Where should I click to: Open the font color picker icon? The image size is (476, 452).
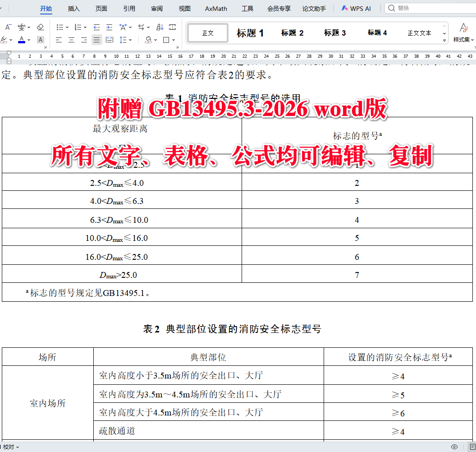click(x=21, y=40)
